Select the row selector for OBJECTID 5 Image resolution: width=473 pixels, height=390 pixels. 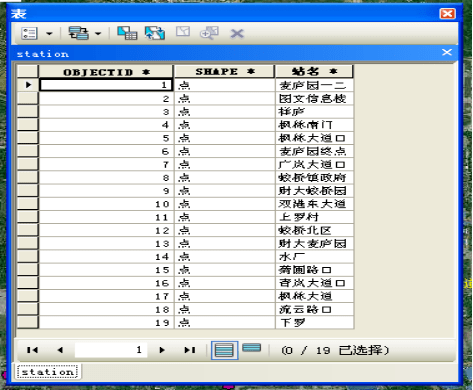pyautogui.click(x=28, y=138)
